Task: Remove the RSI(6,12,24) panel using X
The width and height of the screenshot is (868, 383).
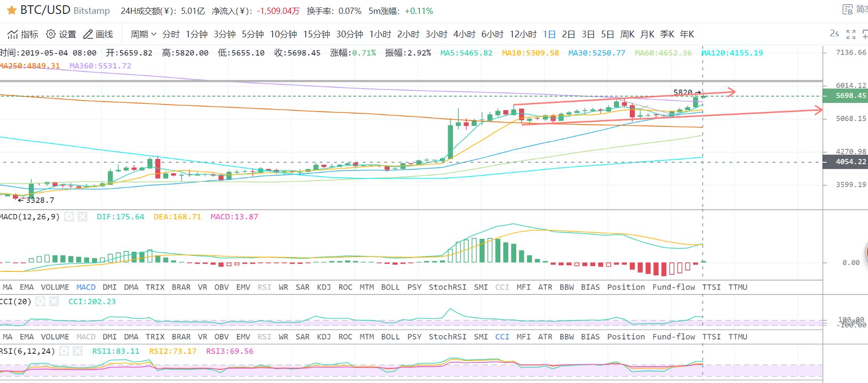Action: (x=78, y=351)
